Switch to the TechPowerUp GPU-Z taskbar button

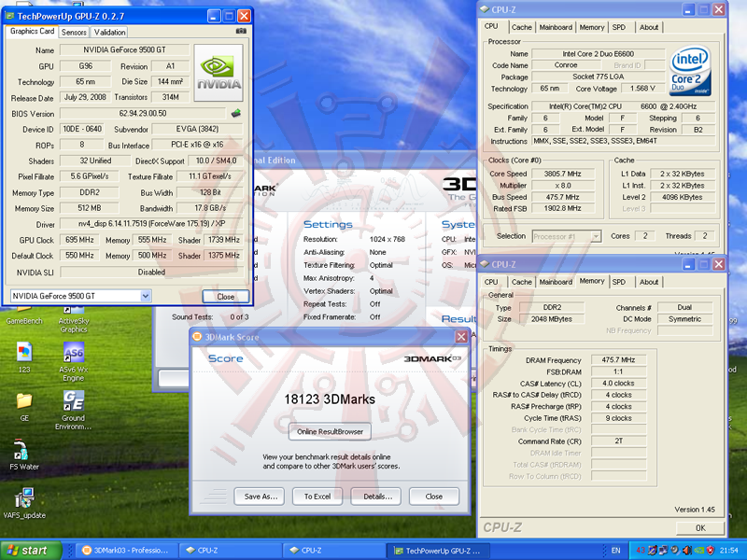coord(439,551)
